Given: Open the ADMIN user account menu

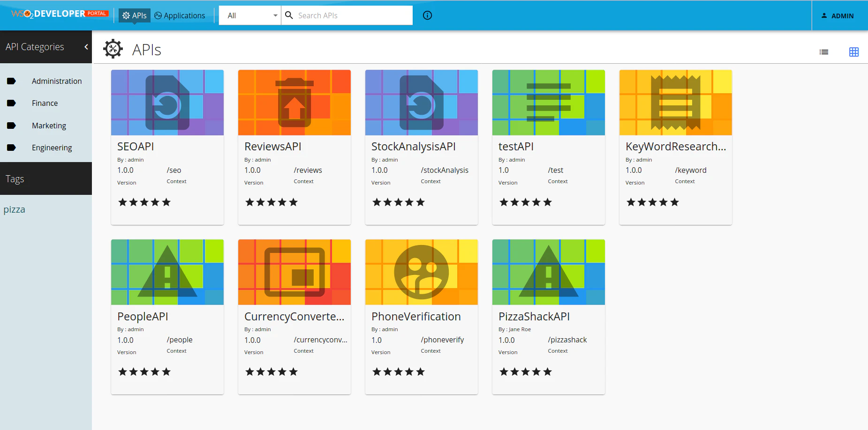Looking at the screenshot, I should (839, 15).
